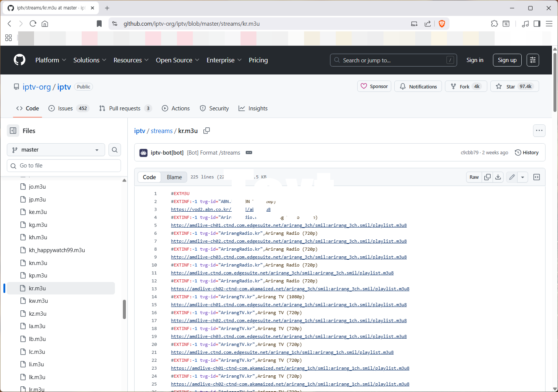Collapse the Files side panel
The image size is (558, 392).
13,131
